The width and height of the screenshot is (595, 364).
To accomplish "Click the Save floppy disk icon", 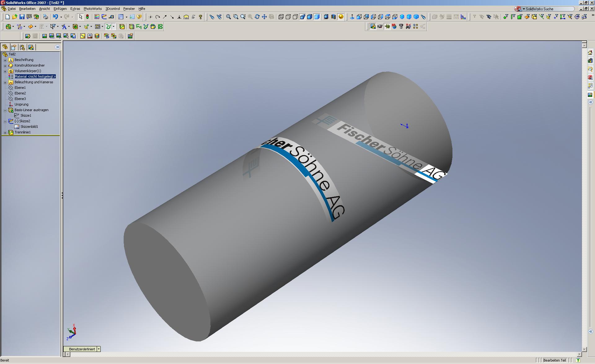I will 22,17.
